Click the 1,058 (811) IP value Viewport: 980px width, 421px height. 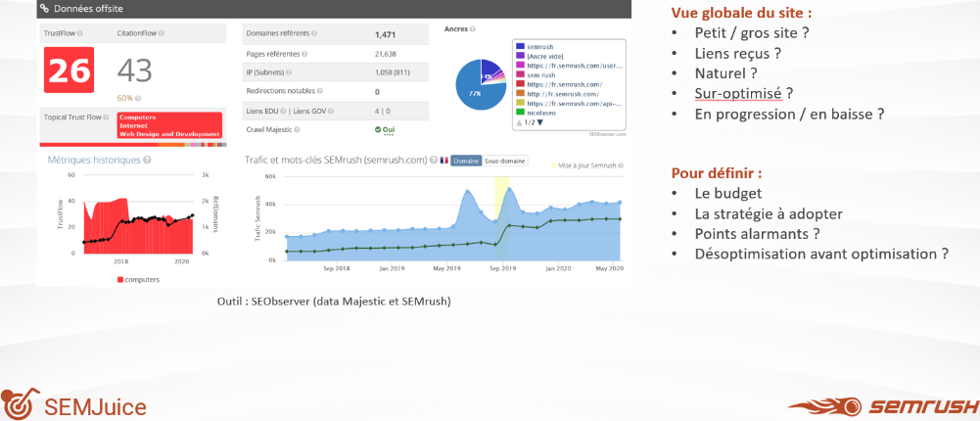pyautogui.click(x=392, y=73)
